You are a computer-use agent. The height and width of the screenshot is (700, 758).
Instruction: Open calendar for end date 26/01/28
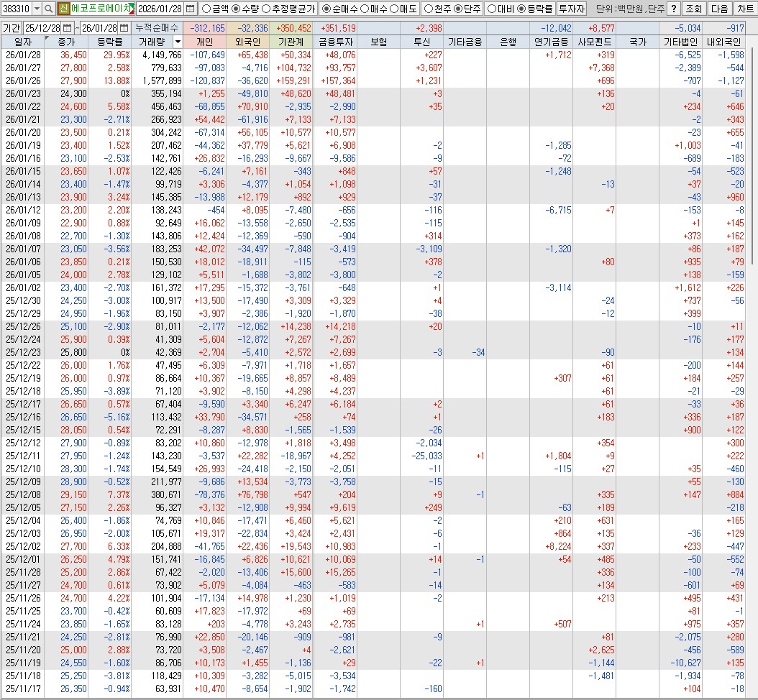click(124, 28)
